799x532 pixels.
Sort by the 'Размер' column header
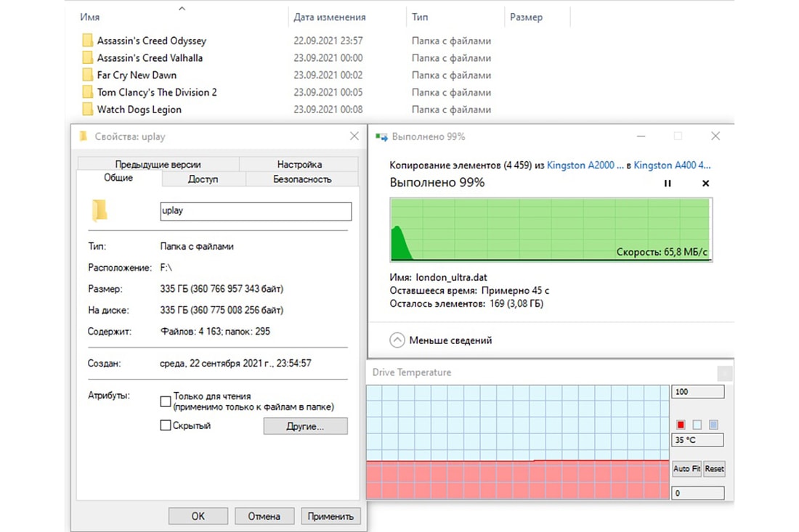pos(527,17)
